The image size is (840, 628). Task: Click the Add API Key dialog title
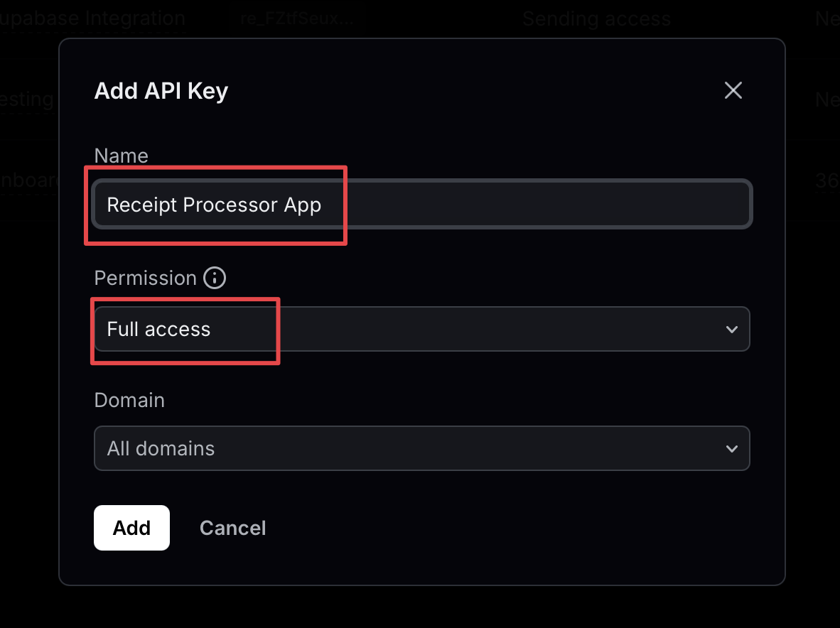[x=161, y=90]
